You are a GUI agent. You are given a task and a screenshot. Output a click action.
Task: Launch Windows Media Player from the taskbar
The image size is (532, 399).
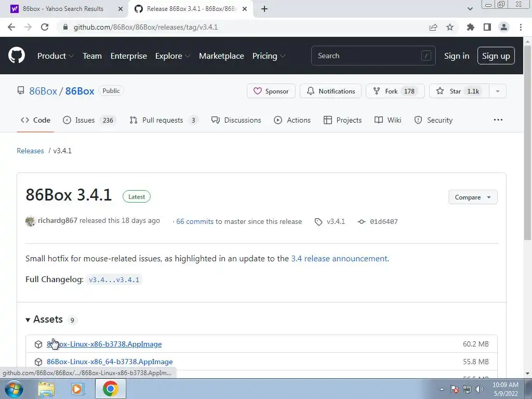point(77,389)
